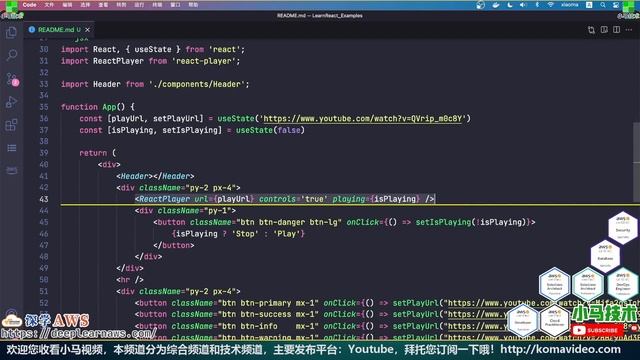
Task: Open Control Center menu bar icon
Action: tap(616, 5)
